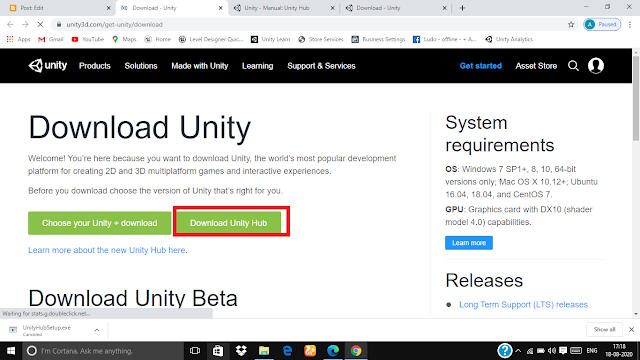Image resolution: width=640 pixels, height=360 pixels.
Task: Bookmark the page with the star icon
Action: [x=571, y=24]
